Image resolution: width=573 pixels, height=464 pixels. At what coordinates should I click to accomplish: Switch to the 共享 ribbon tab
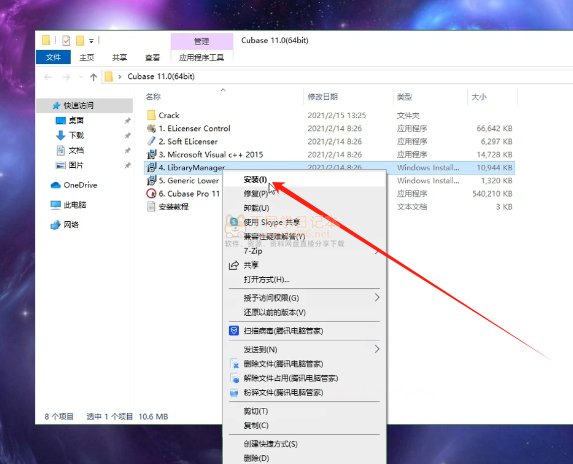[x=119, y=57]
